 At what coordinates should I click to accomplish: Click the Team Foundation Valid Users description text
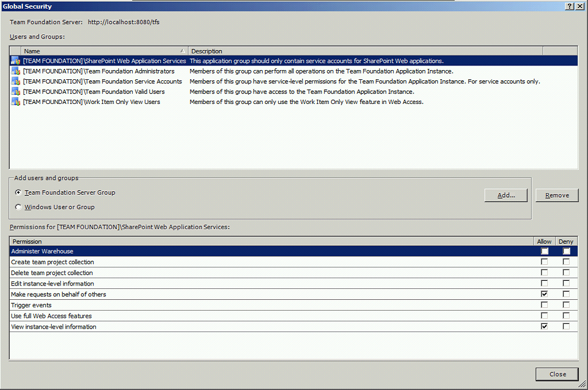(x=302, y=91)
